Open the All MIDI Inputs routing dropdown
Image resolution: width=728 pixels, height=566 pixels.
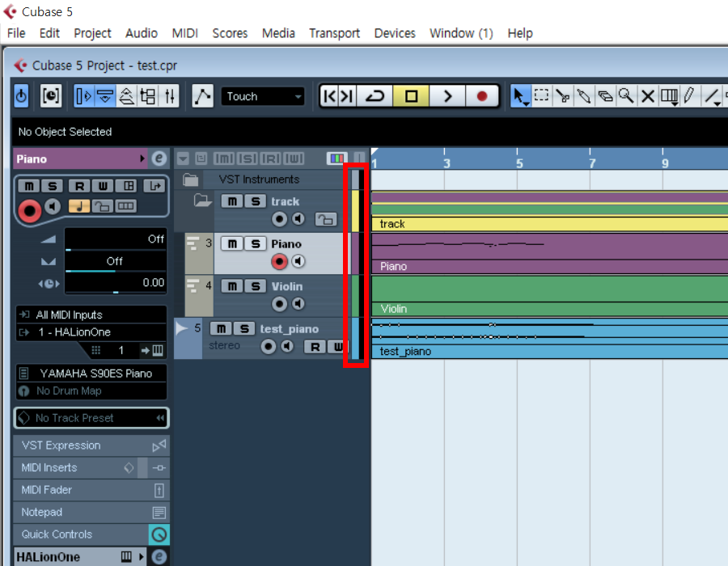[91, 315]
